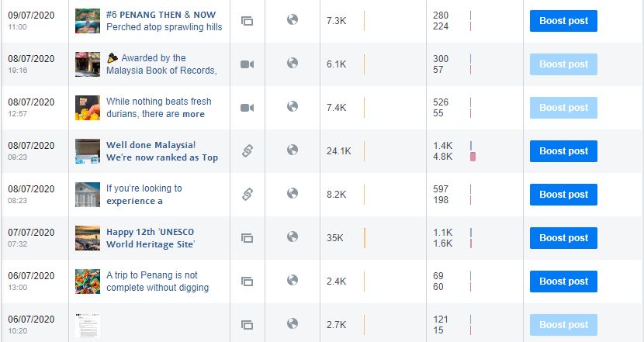Click the durian post thumbnail image
644x342 pixels.
88,108
